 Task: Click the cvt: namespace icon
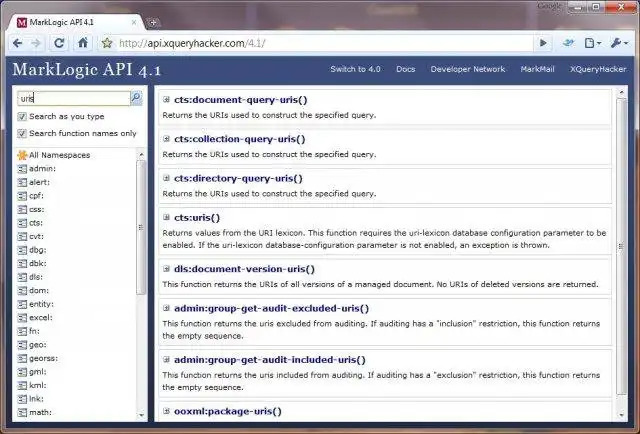22,236
